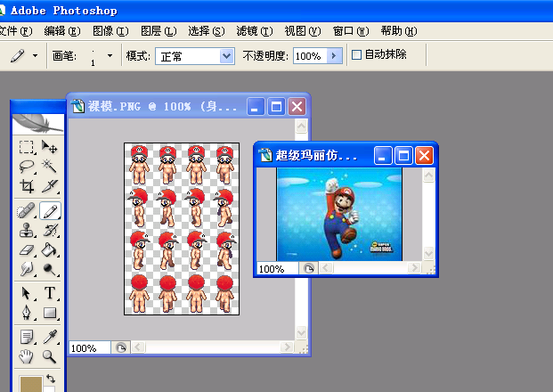The height and width of the screenshot is (392, 553).
Task: Open the 图像 menu
Action: coord(110,31)
